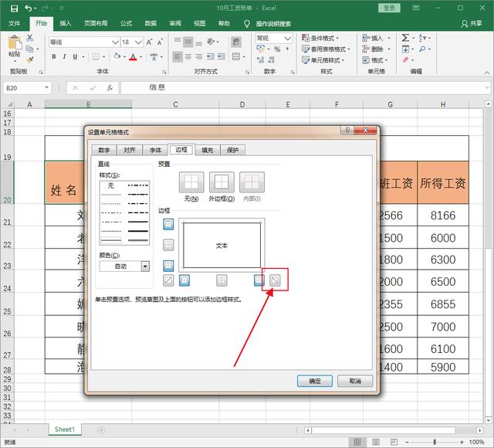Screen dimensions: 494x448
Task: Open the 套用表格格式 dropdown
Action: point(326,49)
